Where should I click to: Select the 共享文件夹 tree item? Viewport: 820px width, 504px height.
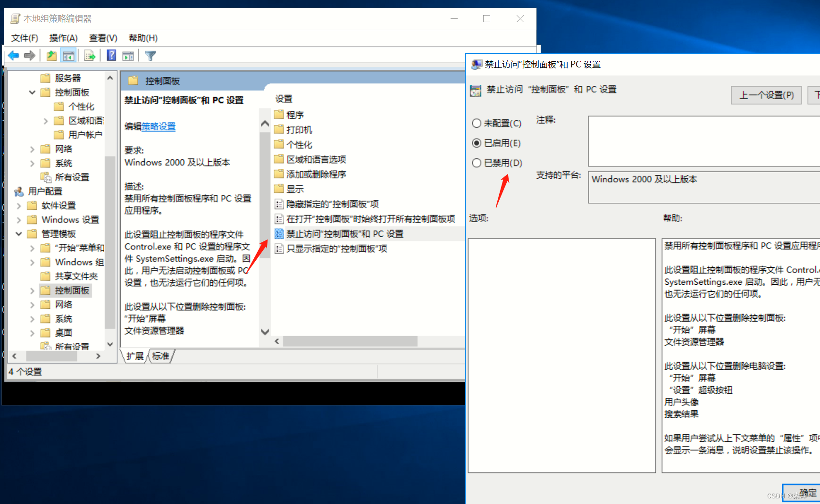tap(76, 276)
